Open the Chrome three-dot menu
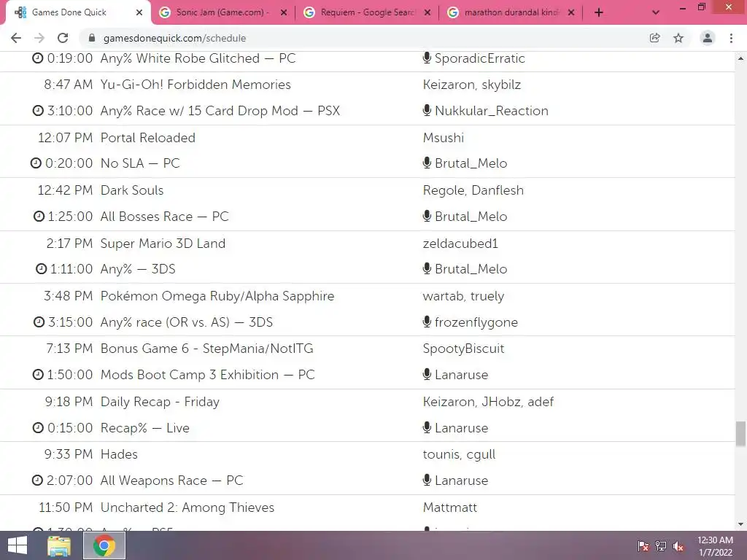747x560 pixels. (731, 38)
